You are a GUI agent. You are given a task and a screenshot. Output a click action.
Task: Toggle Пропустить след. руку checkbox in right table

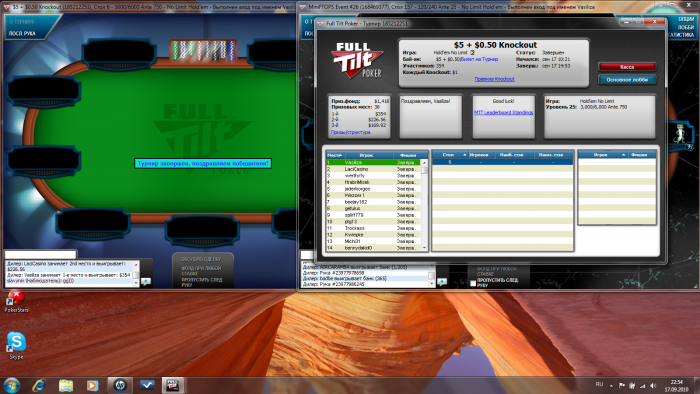tap(473, 283)
